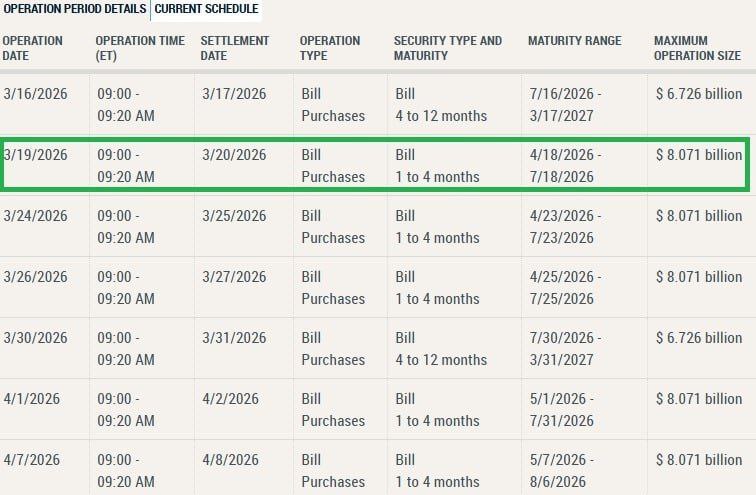Click the Operation Type column header
Screen dimensions: 756x495
coord(330,48)
